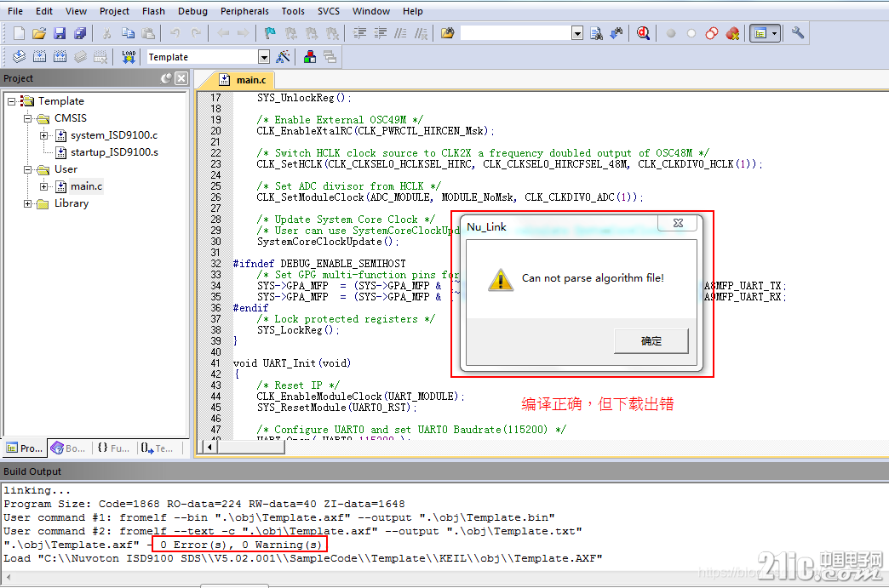Open the SVCS menu

click(x=329, y=11)
